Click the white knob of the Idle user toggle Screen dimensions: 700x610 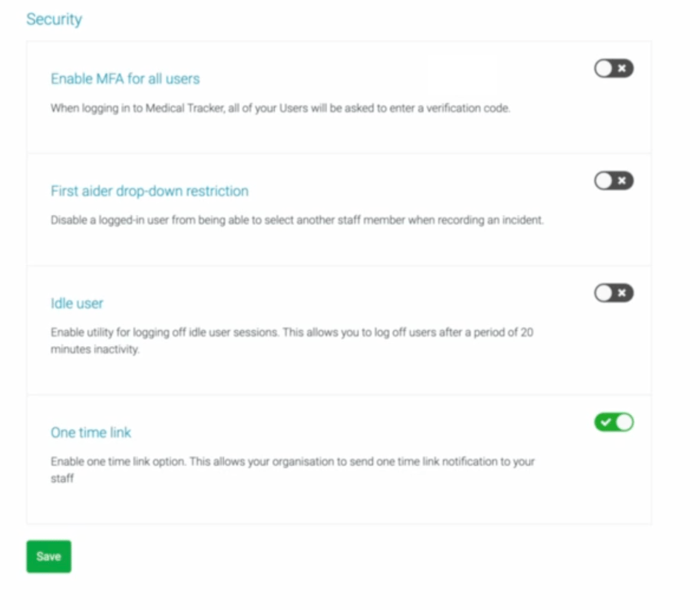pos(603,293)
